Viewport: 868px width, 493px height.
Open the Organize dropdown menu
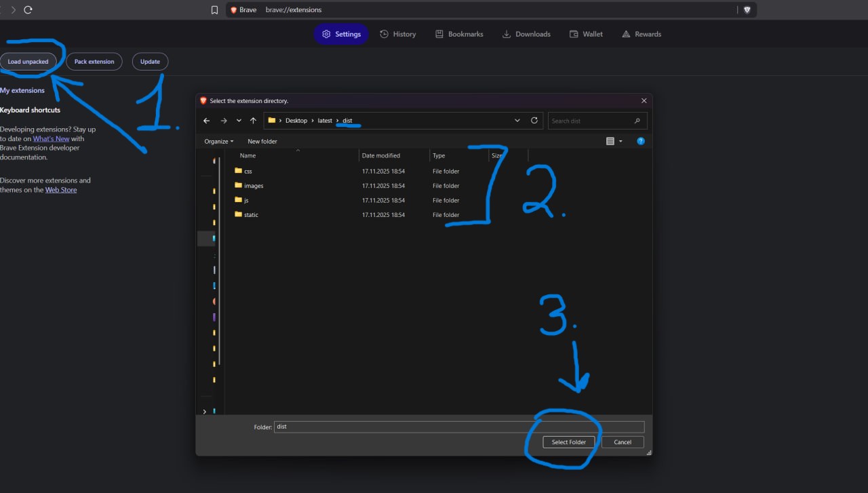tap(218, 141)
